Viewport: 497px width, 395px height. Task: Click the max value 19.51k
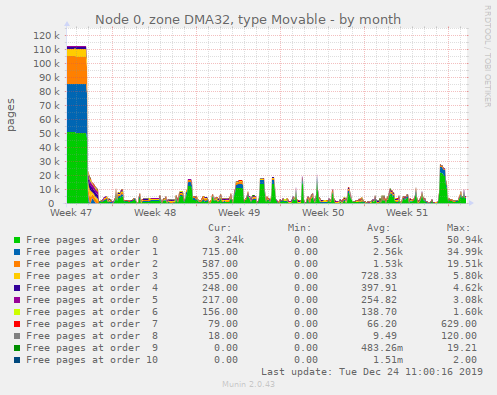pos(465,264)
